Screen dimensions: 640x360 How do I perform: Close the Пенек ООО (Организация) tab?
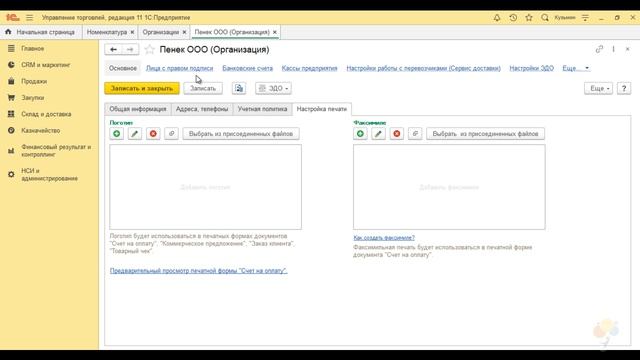[275, 32]
